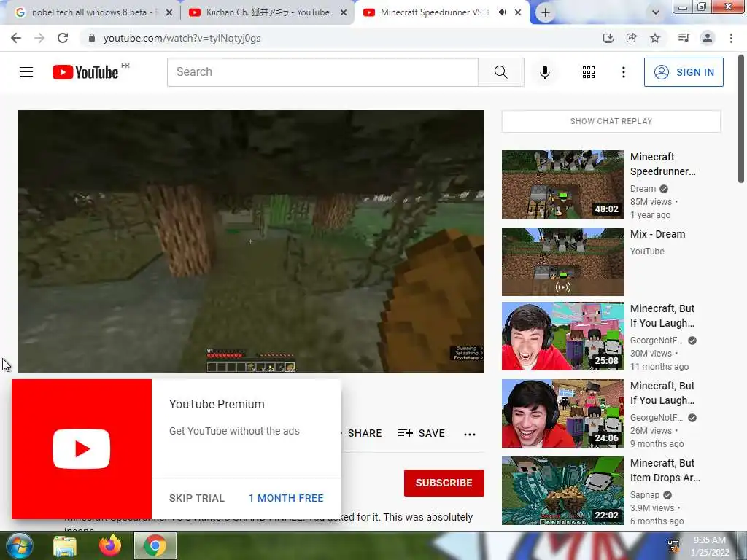The width and height of the screenshot is (747, 560).
Task: Click the main video player
Action: point(251,241)
